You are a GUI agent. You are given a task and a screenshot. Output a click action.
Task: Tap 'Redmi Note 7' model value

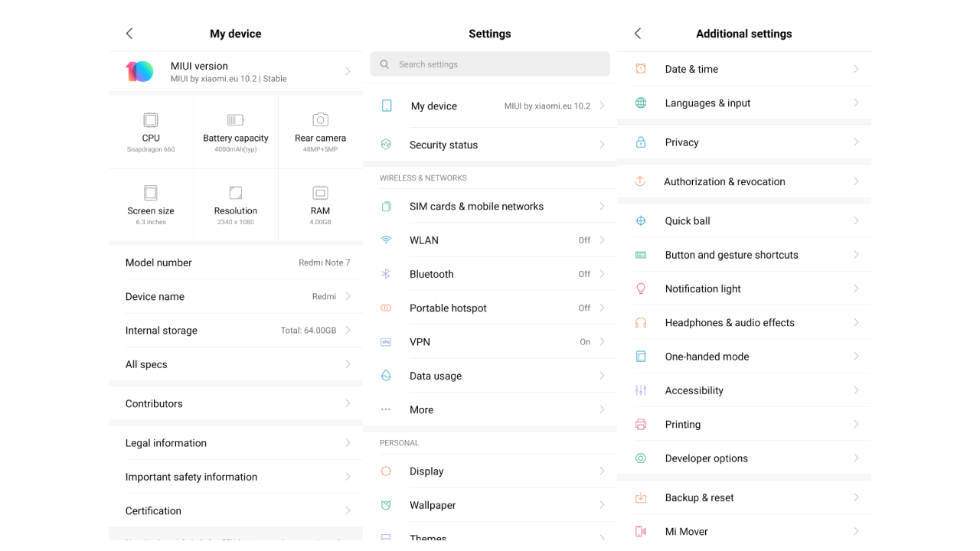[x=324, y=262]
